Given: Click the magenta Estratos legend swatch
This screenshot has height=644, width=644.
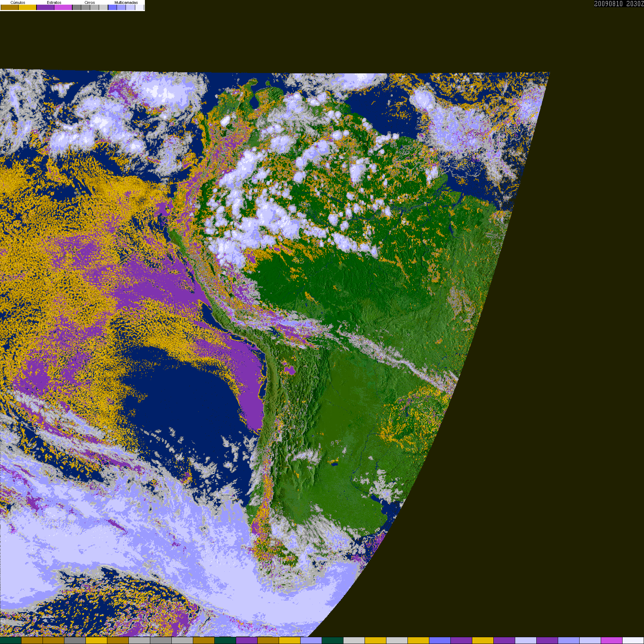Looking at the screenshot, I should pos(63,7).
